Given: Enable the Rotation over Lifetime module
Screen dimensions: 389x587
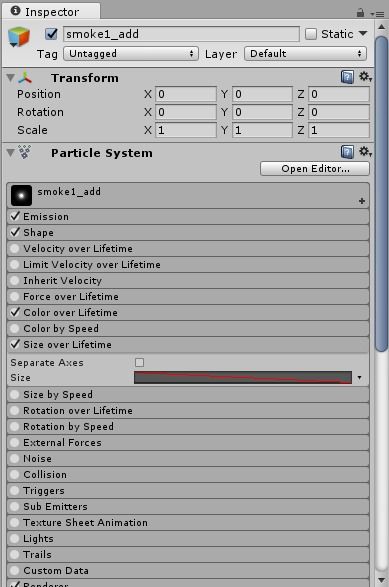Looking at the screenshot, I should click(x=15, y=410).
